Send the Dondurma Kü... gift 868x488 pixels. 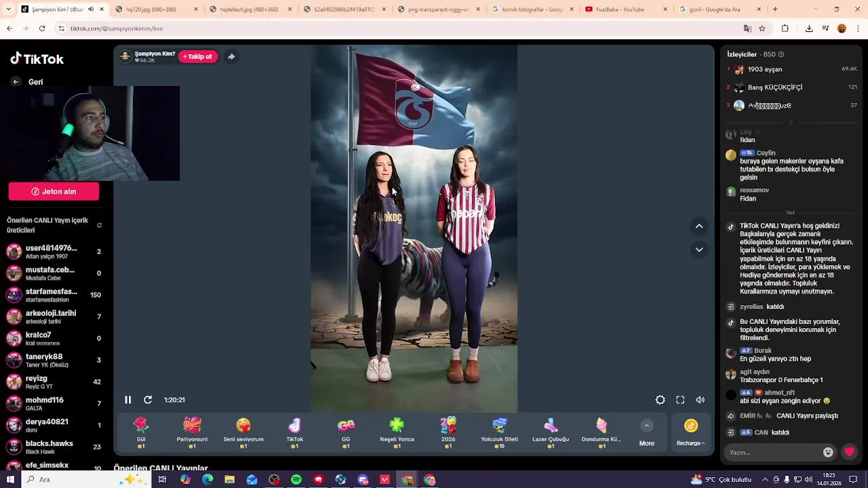[601, 432]
